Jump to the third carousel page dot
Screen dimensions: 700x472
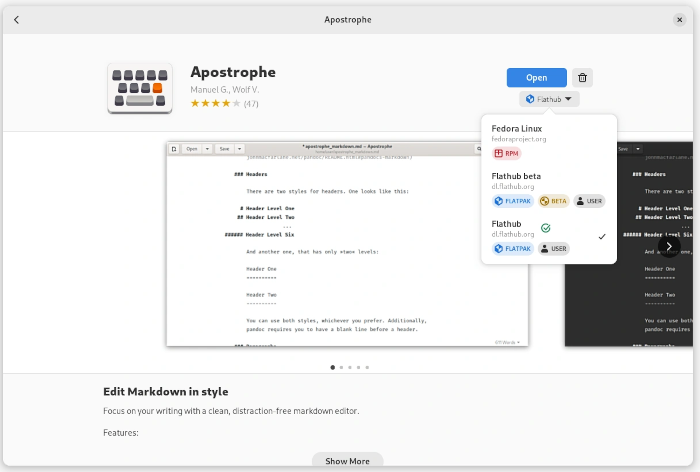(350, 368)
